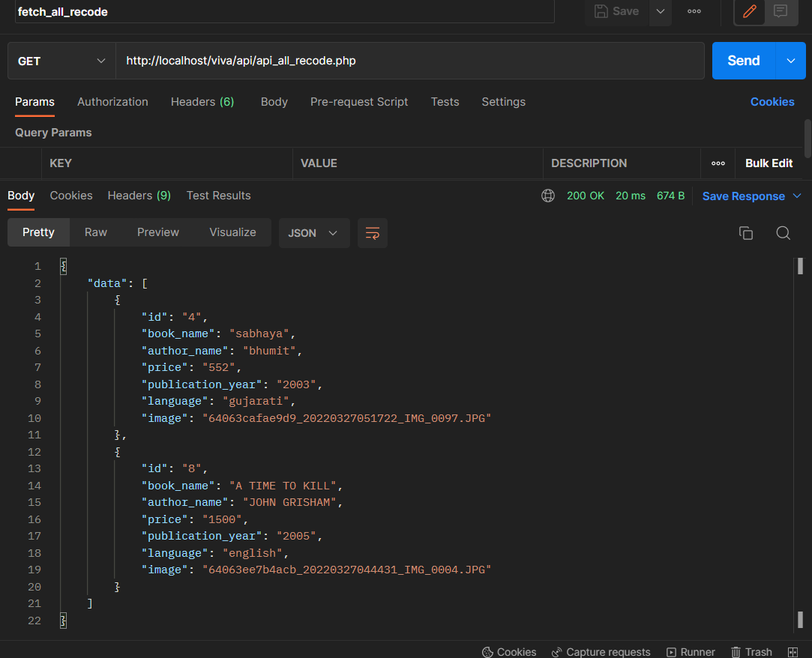Click the network globe icon

(548, 196)
